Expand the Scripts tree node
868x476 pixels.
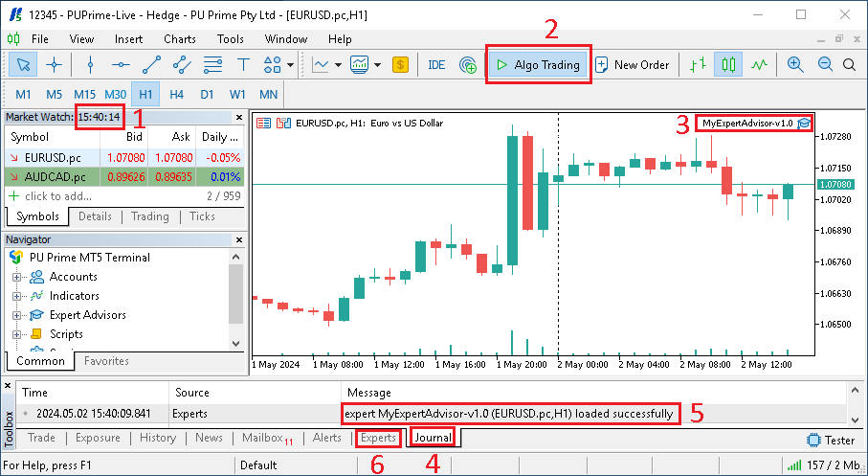coord(16,334)
